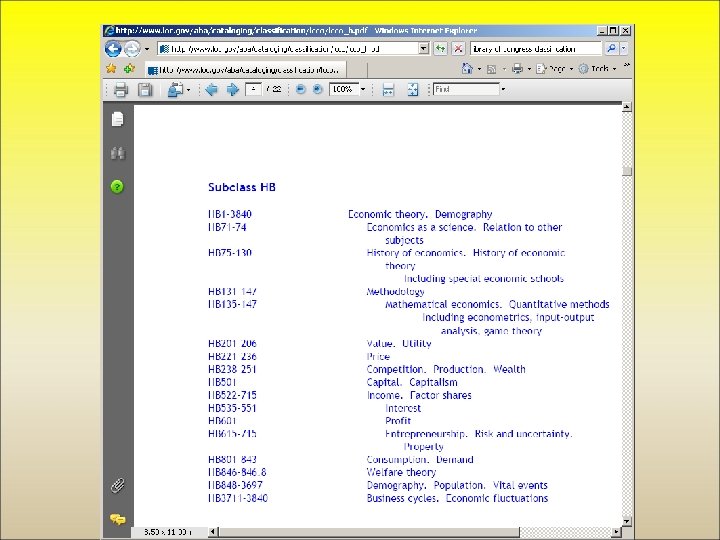Click Business cycles. Economic fluctuations text

click(457, 498)
